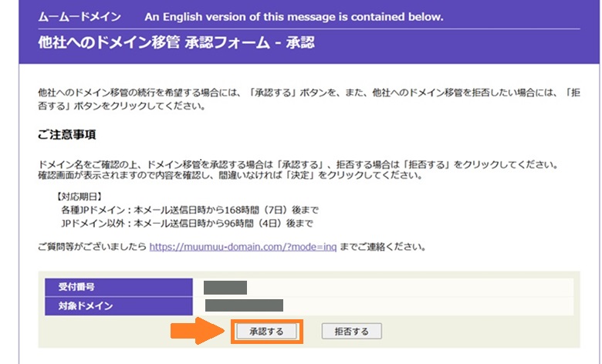
Task: Click the 受付番号 label cell
Action: coord(119,287)
